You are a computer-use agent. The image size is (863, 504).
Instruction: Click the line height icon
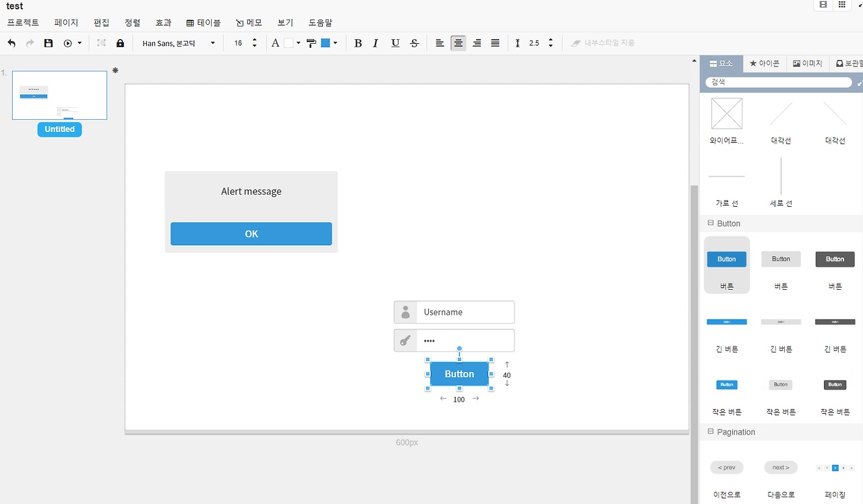pos(518,43)
